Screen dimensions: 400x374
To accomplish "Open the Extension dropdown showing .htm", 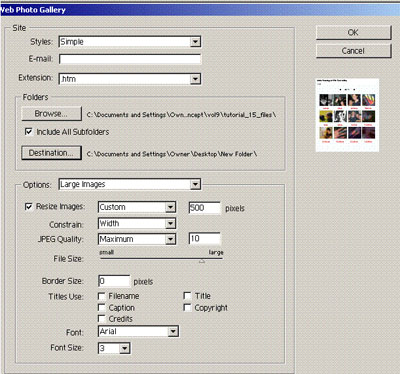I will (x=130, y=79).
